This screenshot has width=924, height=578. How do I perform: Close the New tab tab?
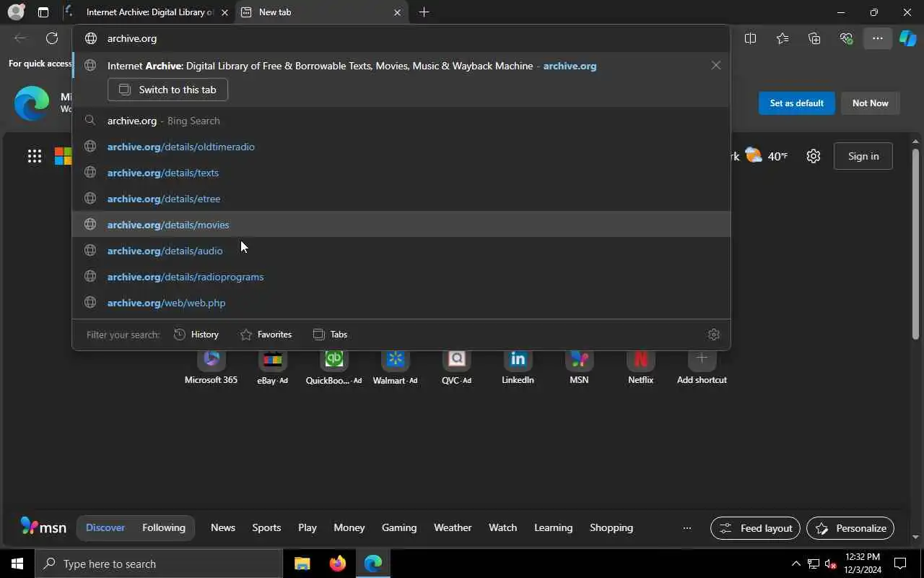tap(397, 12)
